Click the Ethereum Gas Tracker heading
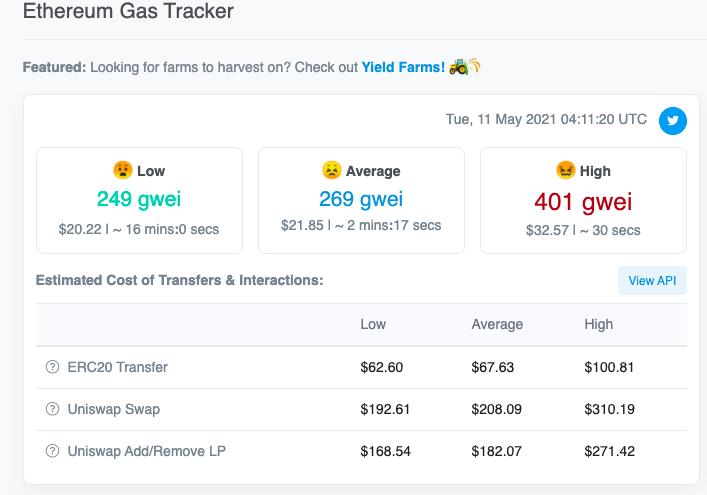 (128, 13)
